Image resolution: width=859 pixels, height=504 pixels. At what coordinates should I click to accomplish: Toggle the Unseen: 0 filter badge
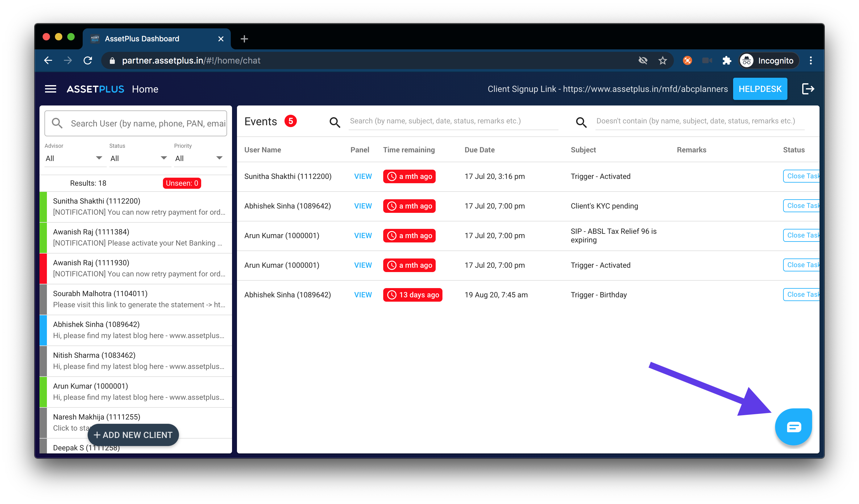182,183
